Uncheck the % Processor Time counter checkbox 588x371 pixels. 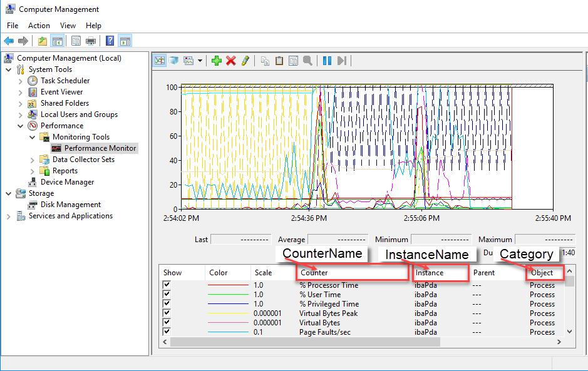167,285
